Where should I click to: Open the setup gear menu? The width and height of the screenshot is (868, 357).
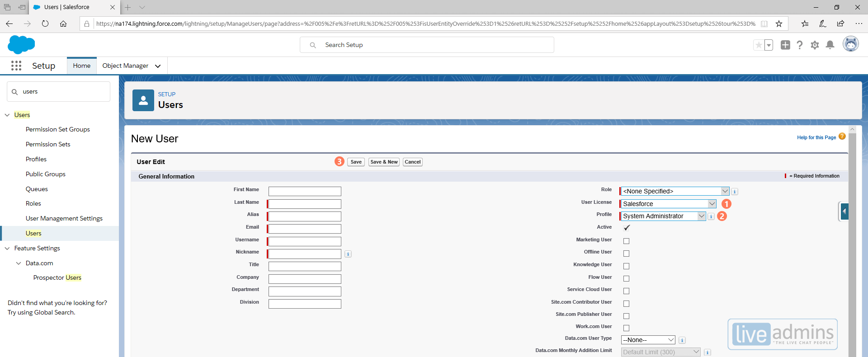pos(815,45)
